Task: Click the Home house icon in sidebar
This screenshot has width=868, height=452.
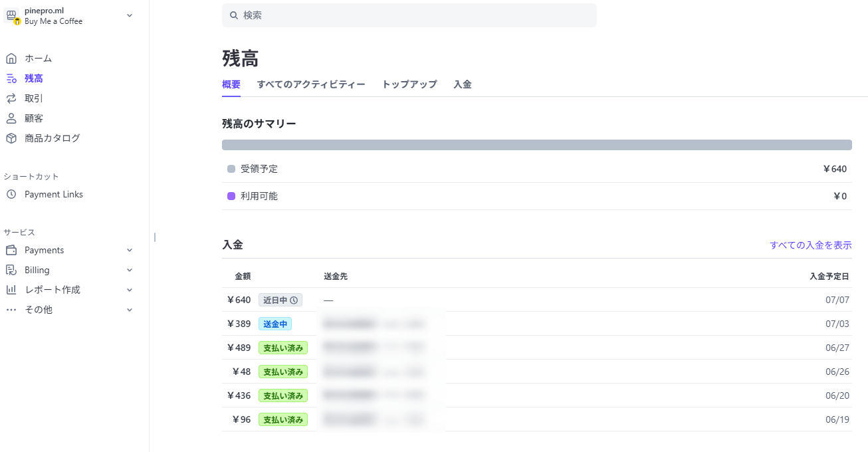Action: coord(11,58)
